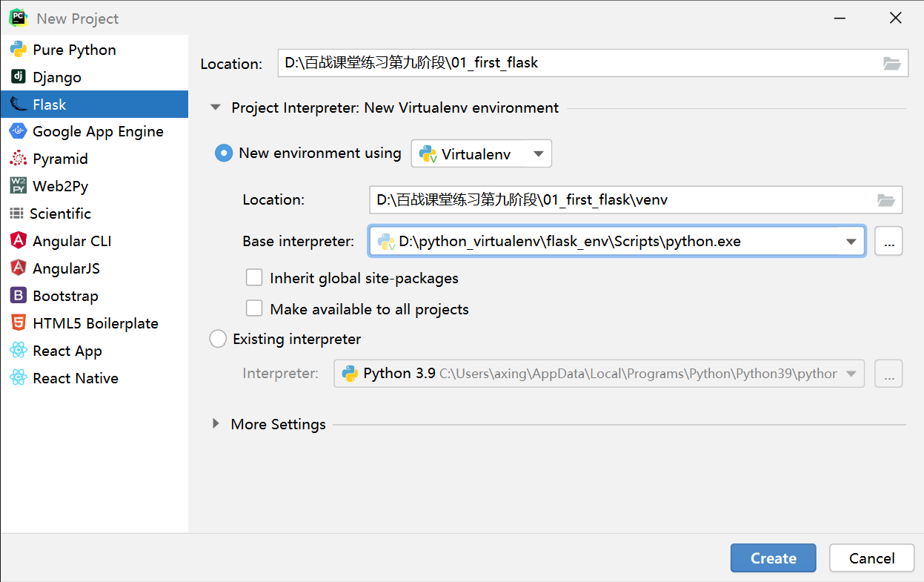Click HTML5 Boilerplate label text
Viewport: 924px width, 582px height.
pos(96,323)
